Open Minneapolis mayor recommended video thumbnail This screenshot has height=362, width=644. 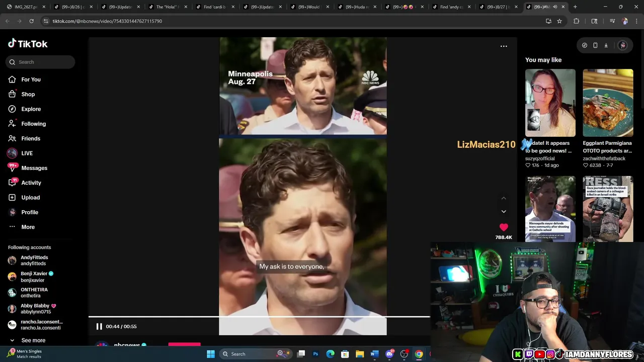(550, 209)
